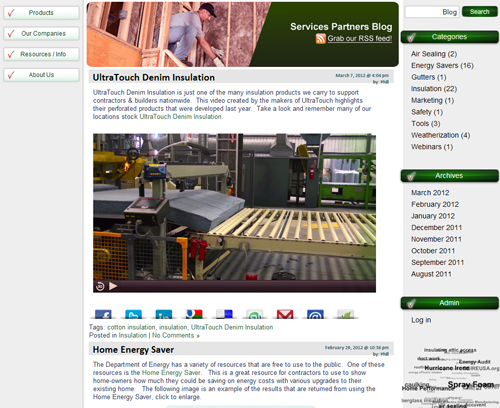Open the Marketing category
This screenshot has width=500, height=408.
coord(432,100)
